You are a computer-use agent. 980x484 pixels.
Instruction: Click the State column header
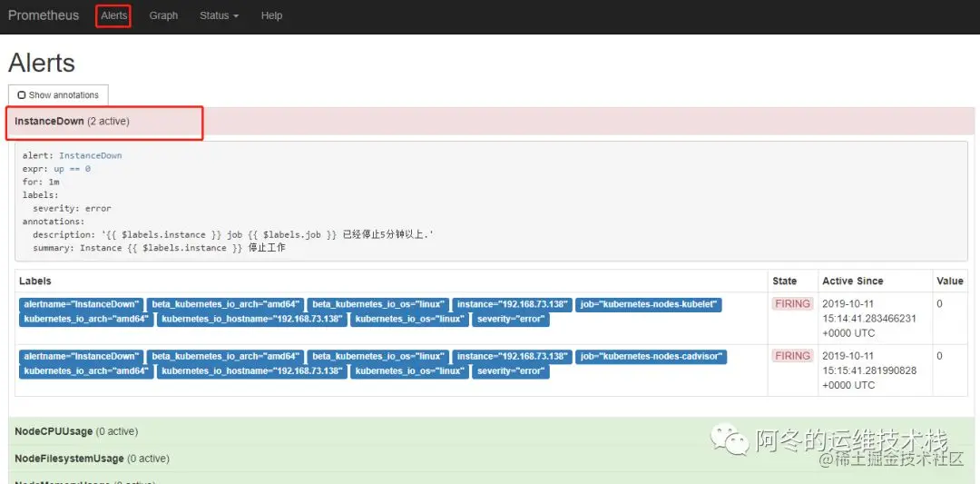(784, 281)
